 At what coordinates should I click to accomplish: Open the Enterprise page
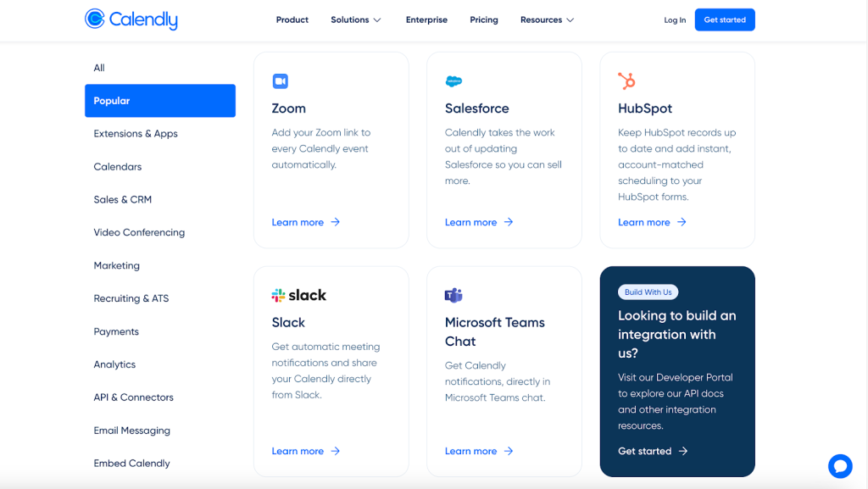point(426,19)
